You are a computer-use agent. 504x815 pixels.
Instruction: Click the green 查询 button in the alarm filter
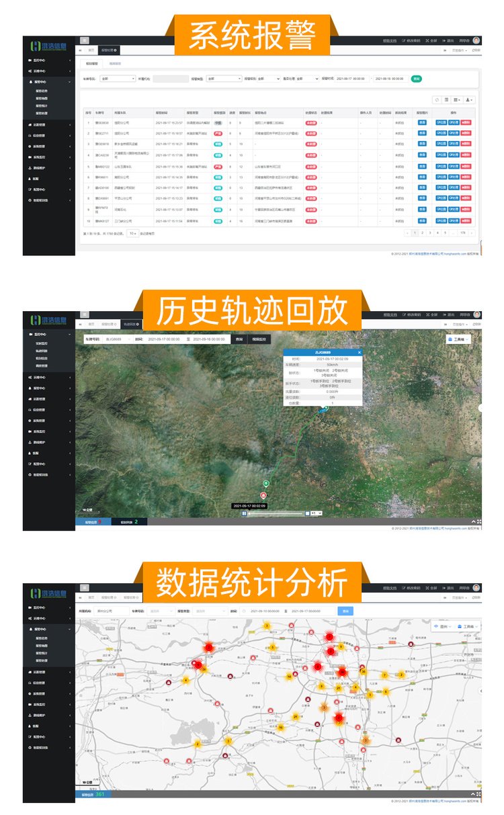416,79
